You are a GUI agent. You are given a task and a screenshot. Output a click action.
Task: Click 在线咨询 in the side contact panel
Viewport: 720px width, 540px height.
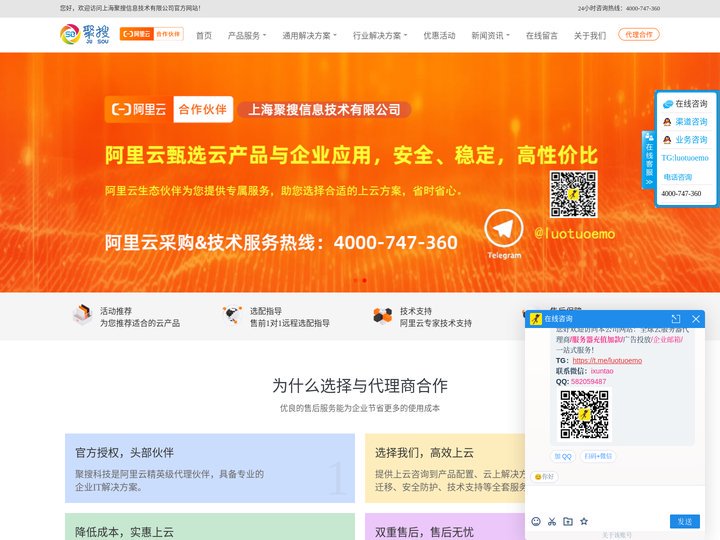691,104
